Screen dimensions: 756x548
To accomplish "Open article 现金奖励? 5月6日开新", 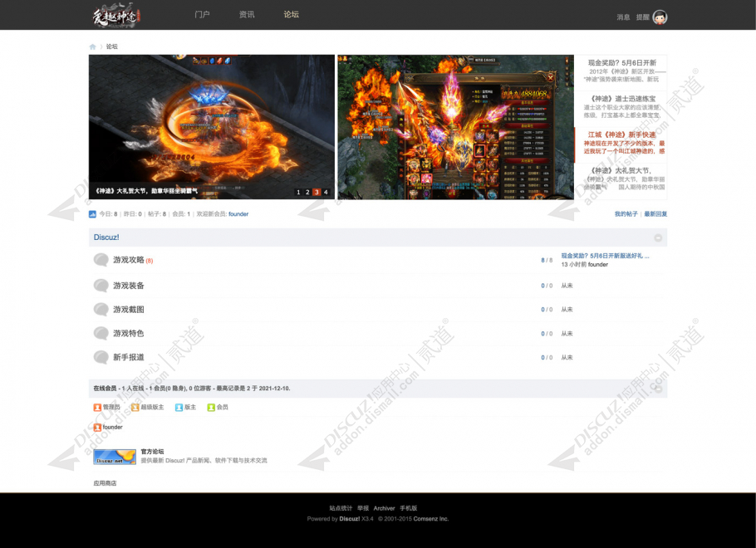I will pos(622,62).
